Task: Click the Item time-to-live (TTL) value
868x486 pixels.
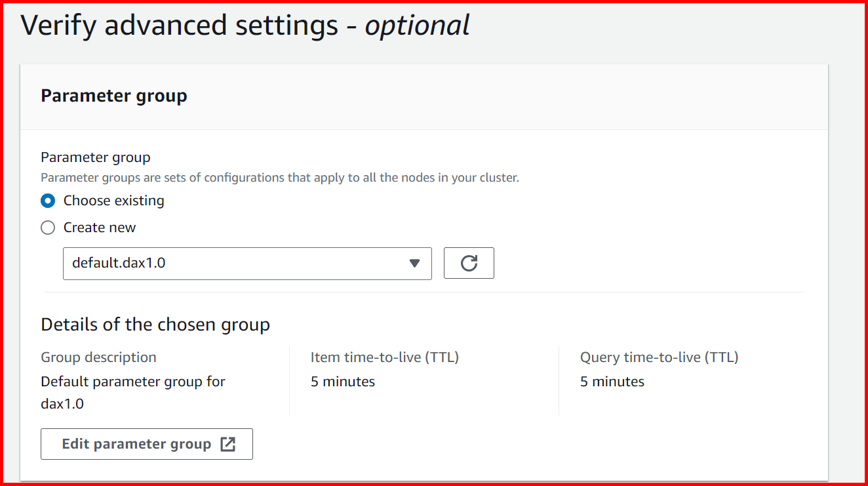Action: pyautogui.click(x=342, y=381)
